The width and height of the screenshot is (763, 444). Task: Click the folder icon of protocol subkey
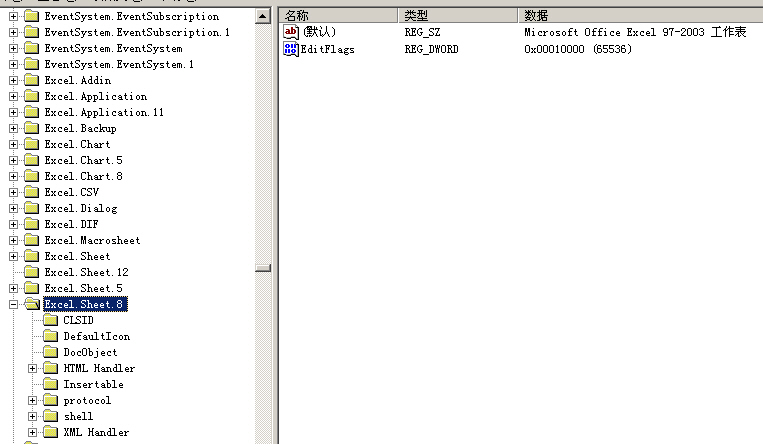(x=51, y=401)
